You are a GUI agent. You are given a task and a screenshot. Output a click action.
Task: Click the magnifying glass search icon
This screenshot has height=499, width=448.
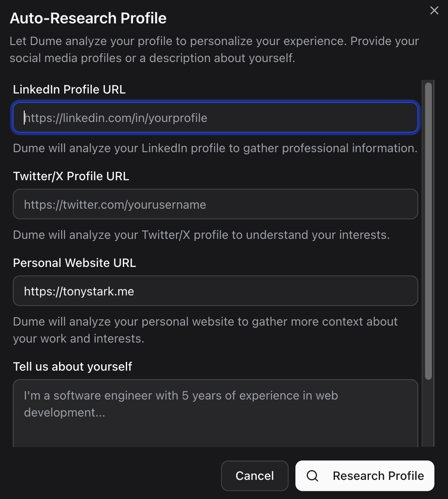(x=312, y=476)
